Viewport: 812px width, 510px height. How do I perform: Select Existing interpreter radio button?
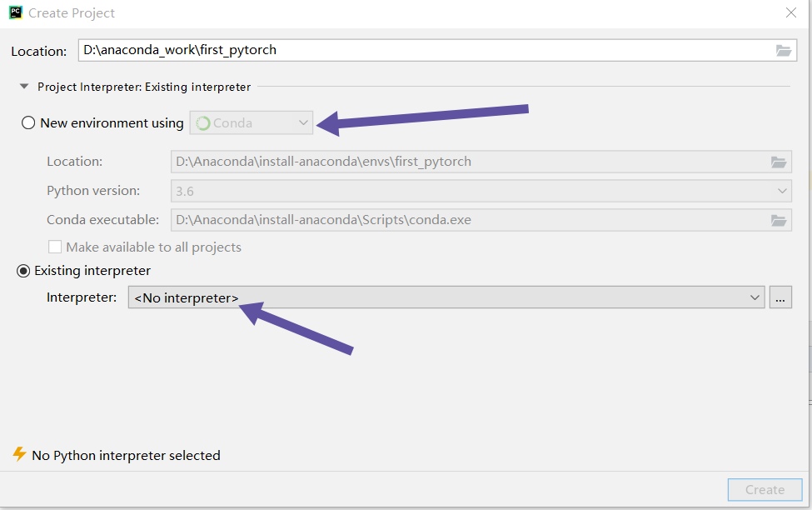coord(23,271)
